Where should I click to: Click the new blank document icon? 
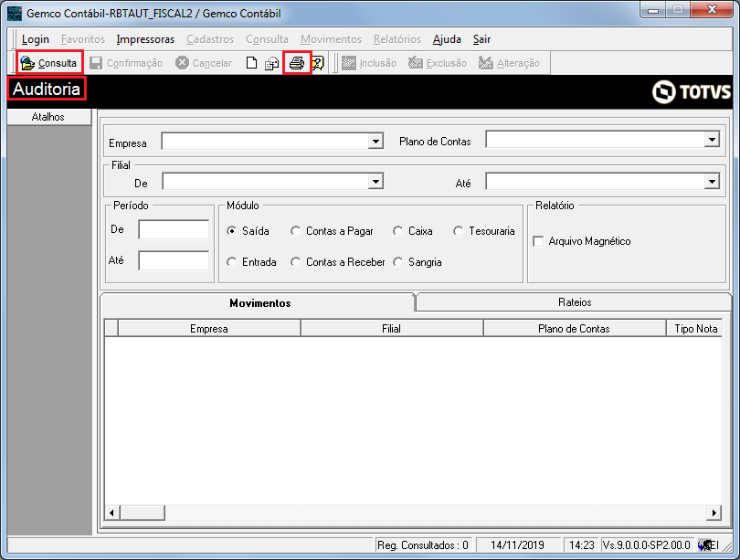(251, 63)
